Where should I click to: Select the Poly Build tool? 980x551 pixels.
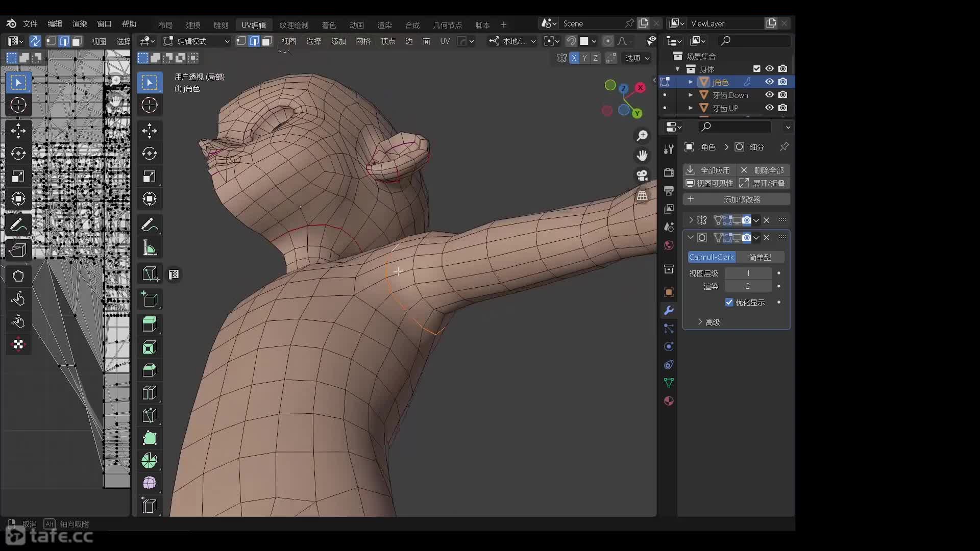click(x=150, y=438)
